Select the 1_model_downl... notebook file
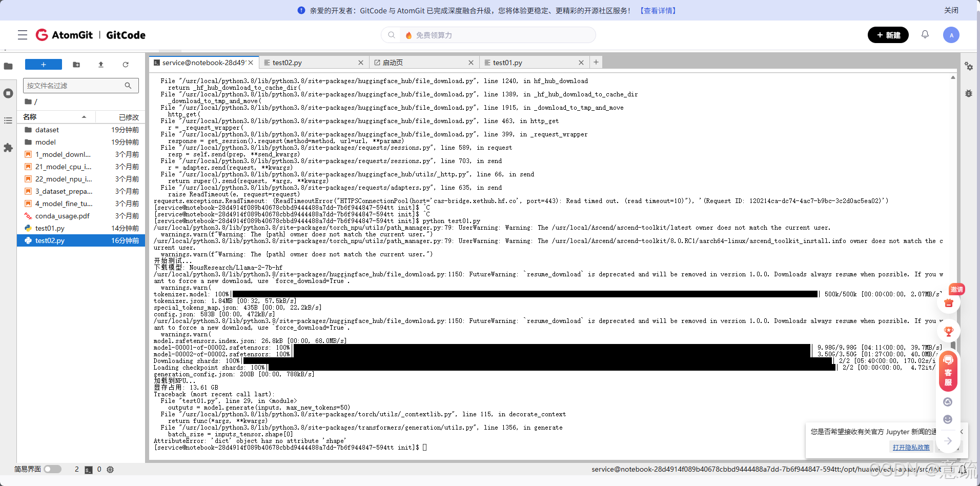The height and width of the screenshot is (486, 980). (81, 154)
